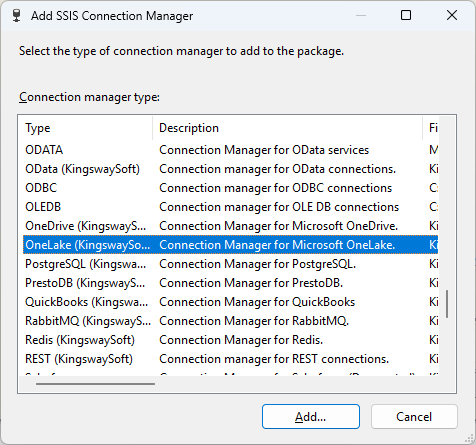Click 'Connection Manager for PostgreSQL.' description
476x445 pixels.
click(258, 264)
